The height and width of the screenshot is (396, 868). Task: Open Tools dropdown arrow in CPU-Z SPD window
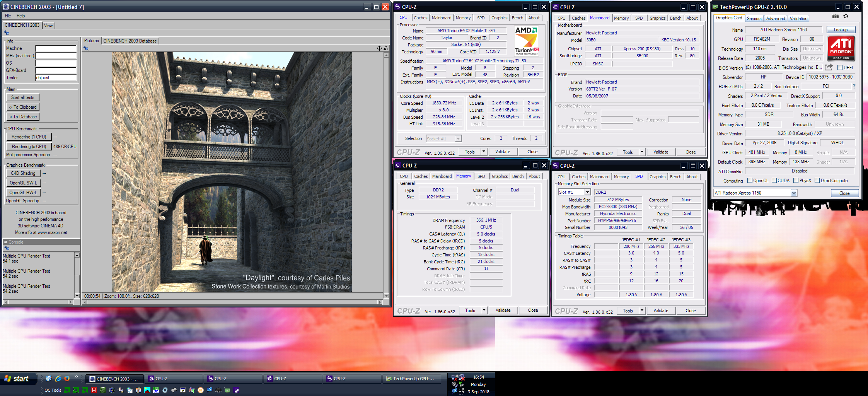[x=642, y=311]
